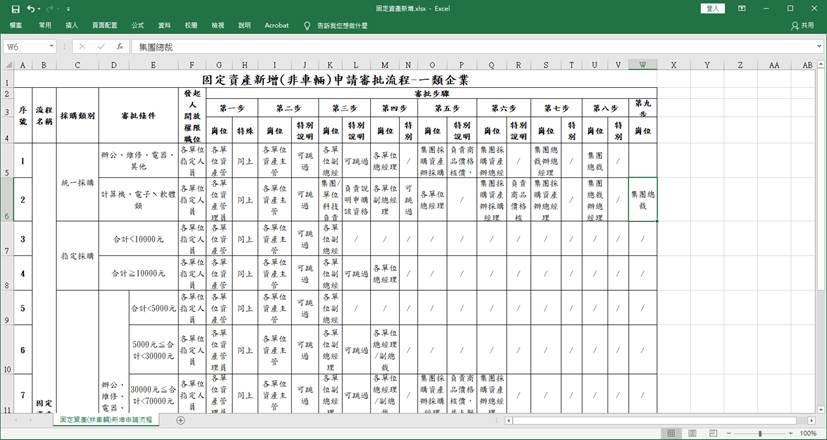Click the 指定採購 cell
This screenshot has width=827, height=440.
(x=78, y=256)
